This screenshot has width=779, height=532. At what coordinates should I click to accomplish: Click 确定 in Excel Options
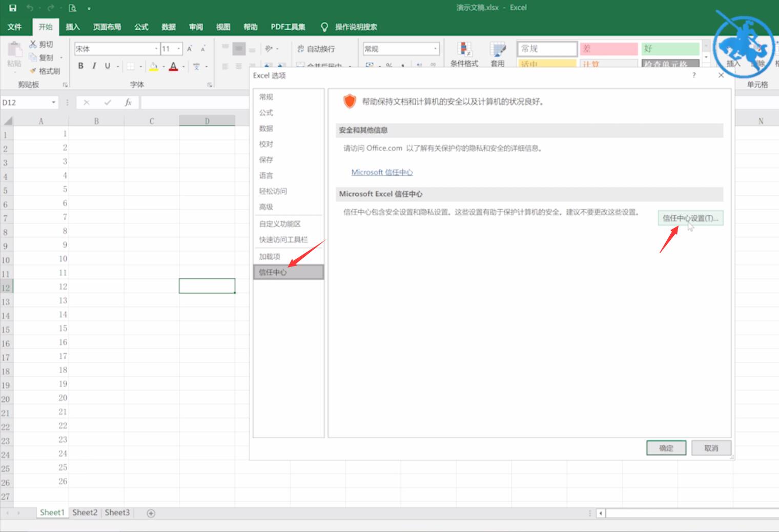pos(666,448)
